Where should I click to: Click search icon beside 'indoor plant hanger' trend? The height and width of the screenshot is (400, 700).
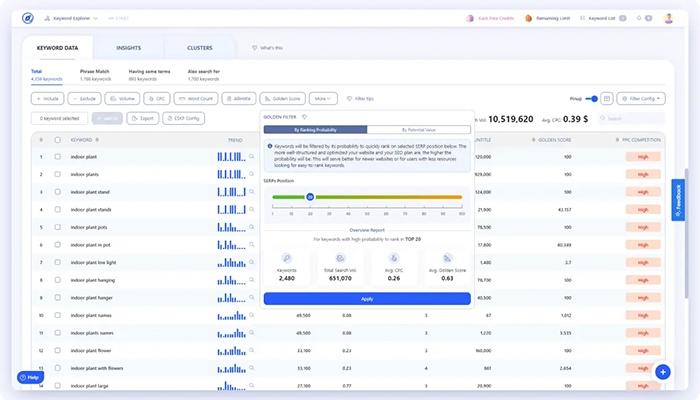pos(252,297)
